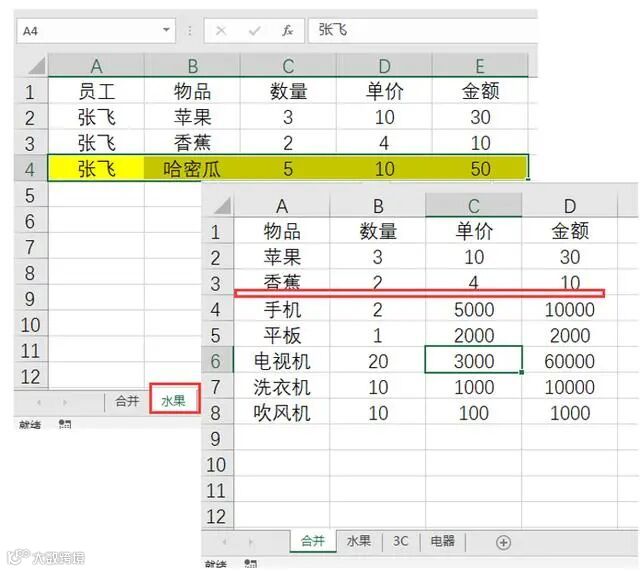The width and height of the screenshot is (640, 571).
Task: Click cell 平板 in front window
Action: (x=282, y=335)
